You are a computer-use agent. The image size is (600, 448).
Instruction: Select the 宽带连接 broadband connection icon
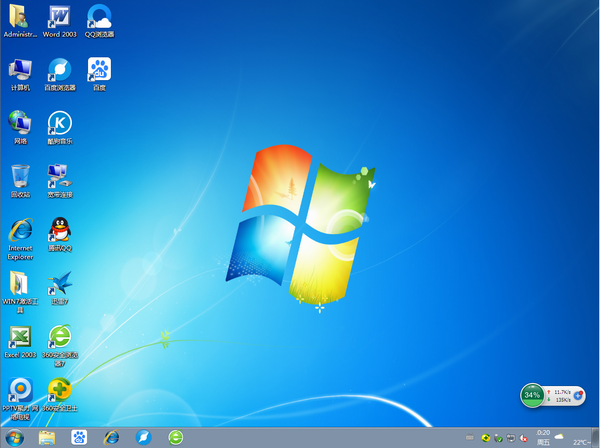pos(60,177)
